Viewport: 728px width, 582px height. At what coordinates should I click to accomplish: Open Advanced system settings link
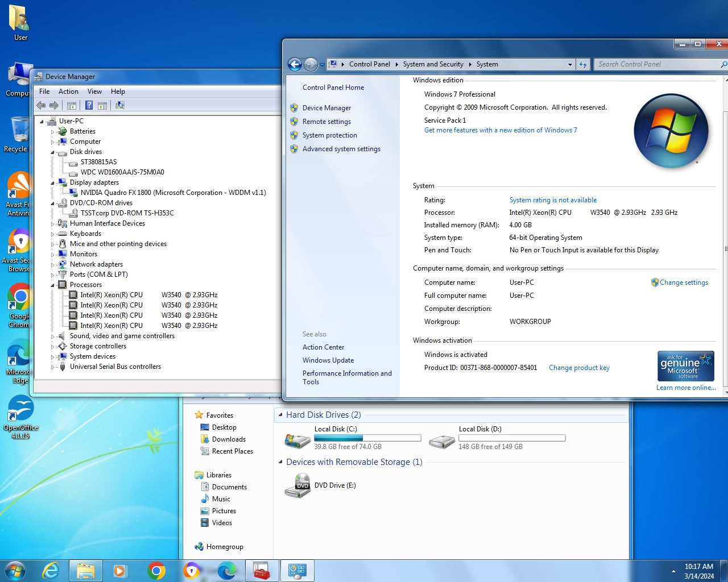pos(341,149)
